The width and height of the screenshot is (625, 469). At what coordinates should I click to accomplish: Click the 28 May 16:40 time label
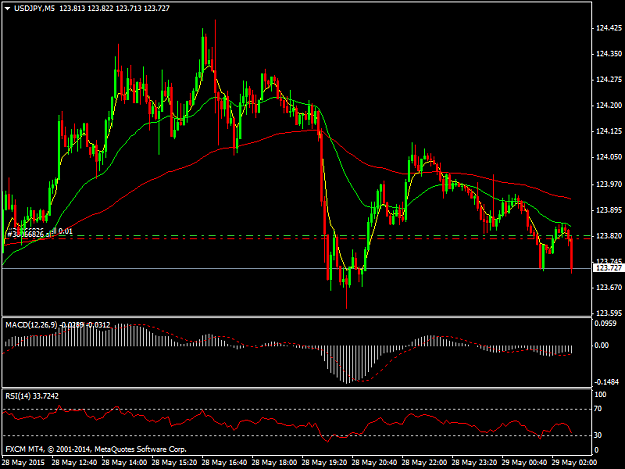(x=224, y=463)
